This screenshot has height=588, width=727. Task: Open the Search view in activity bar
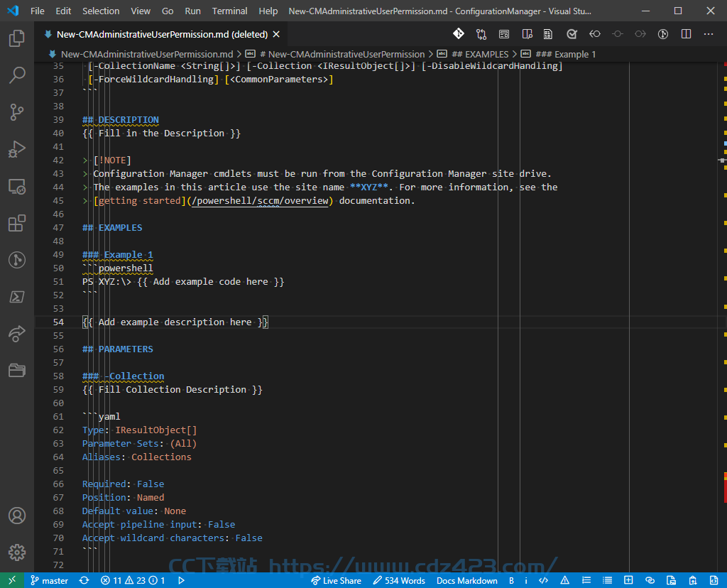[17, 75]
